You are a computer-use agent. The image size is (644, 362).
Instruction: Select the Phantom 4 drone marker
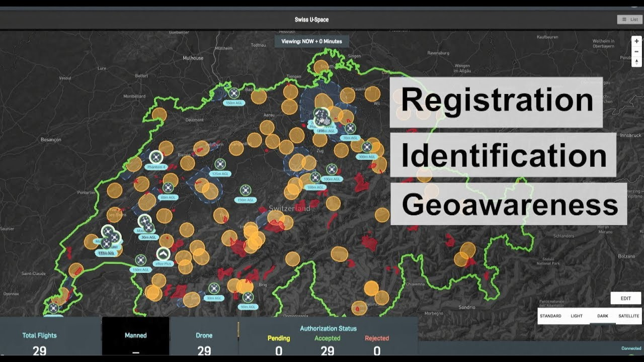156,157
